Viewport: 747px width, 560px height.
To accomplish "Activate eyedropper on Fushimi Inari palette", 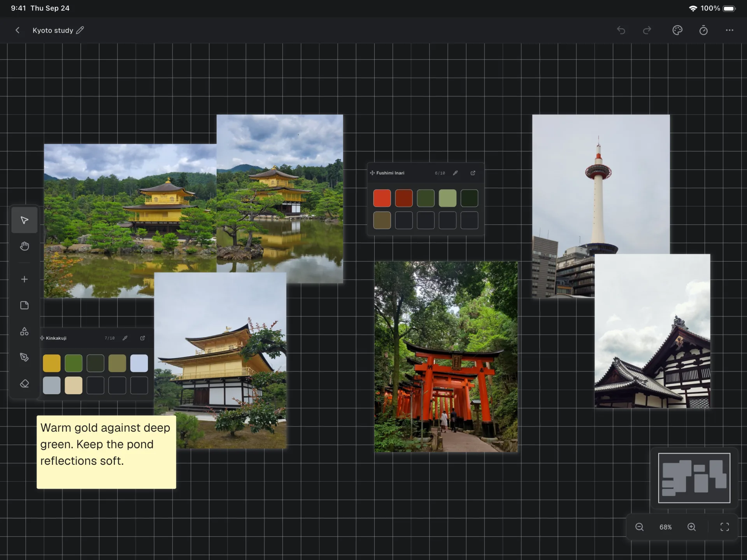I will (x=455, y=173).
